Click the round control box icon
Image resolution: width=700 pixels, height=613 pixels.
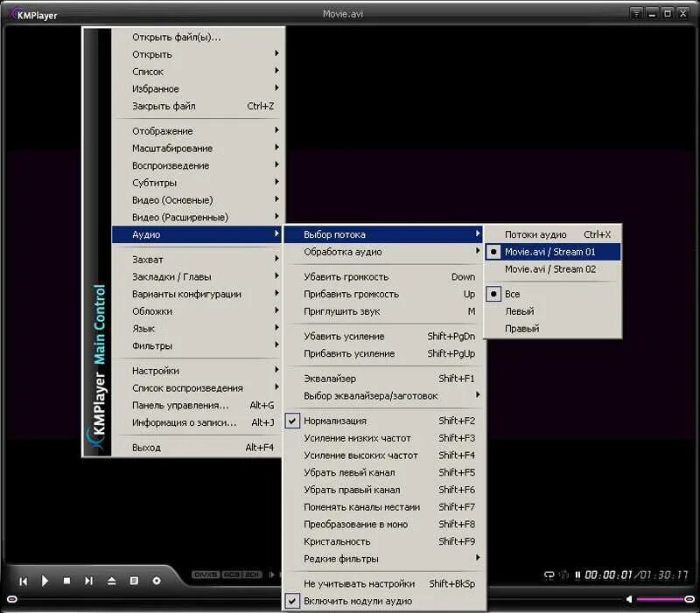point(157,581)
